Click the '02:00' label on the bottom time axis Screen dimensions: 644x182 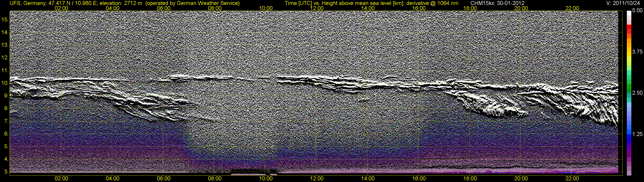click(61, 179)
